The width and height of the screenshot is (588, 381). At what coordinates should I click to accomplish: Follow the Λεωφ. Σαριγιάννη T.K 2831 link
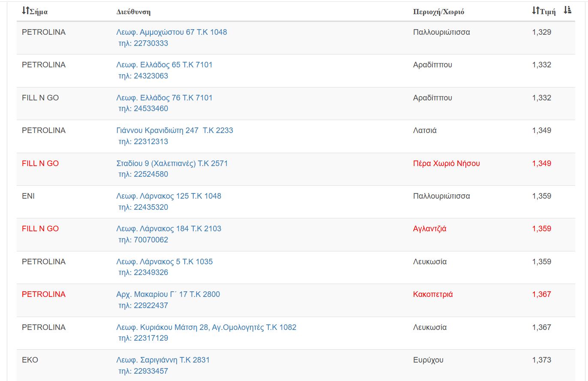(x=163, y=360)
